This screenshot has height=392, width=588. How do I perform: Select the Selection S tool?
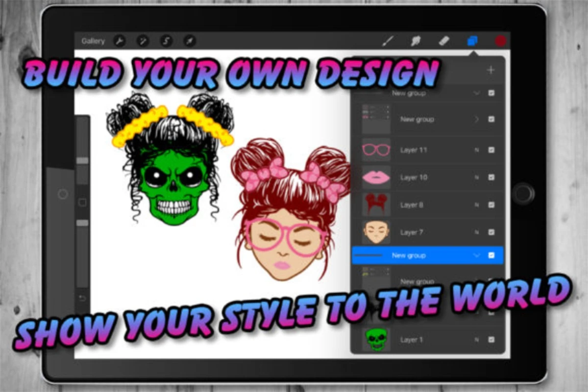166,41
